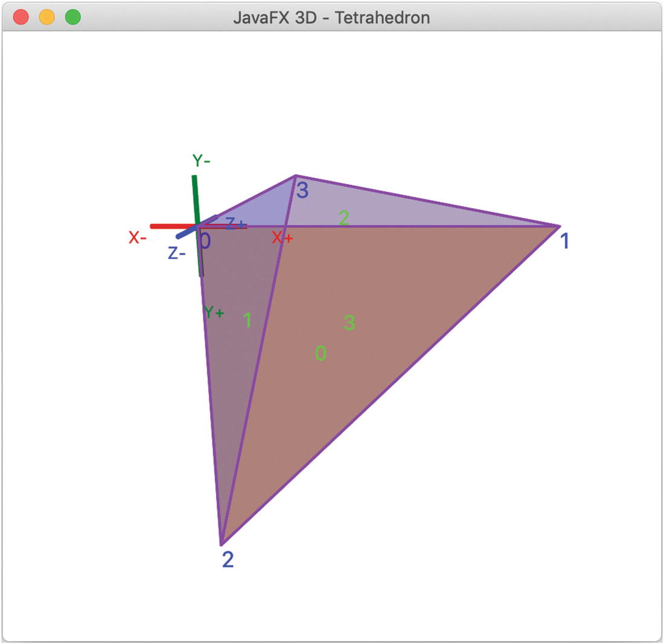
Task: Select the green face label 1
Action: [247, 320]
